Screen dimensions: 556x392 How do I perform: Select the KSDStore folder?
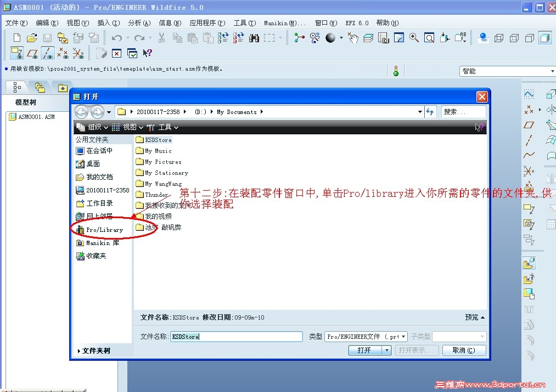click(x=154, y=140)
